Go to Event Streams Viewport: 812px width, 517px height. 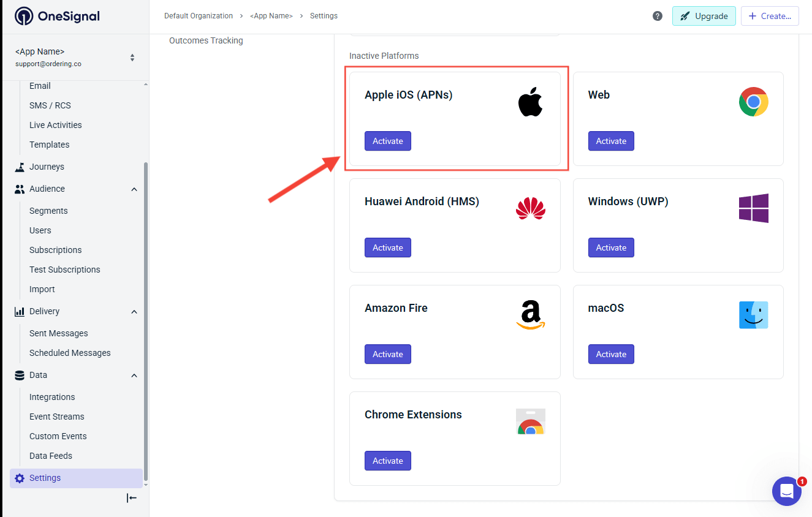point(57,417)
